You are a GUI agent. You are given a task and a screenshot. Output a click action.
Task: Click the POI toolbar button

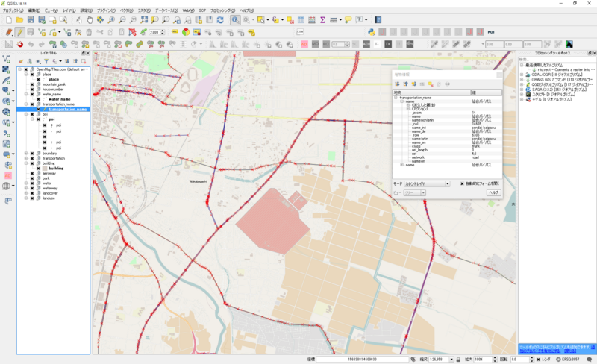coord(491,32)
